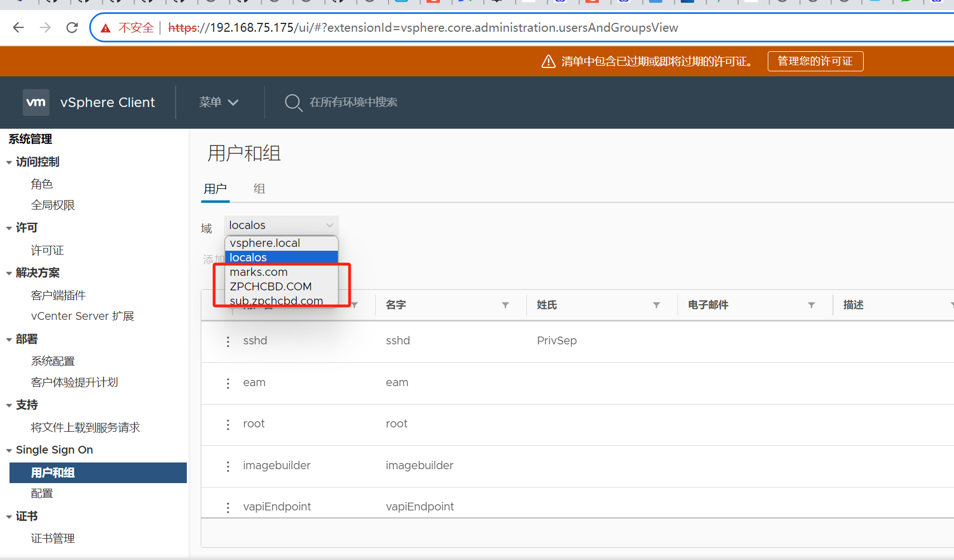
Task: Open 配置 under Single Sign On
Action: coord(42,493)
